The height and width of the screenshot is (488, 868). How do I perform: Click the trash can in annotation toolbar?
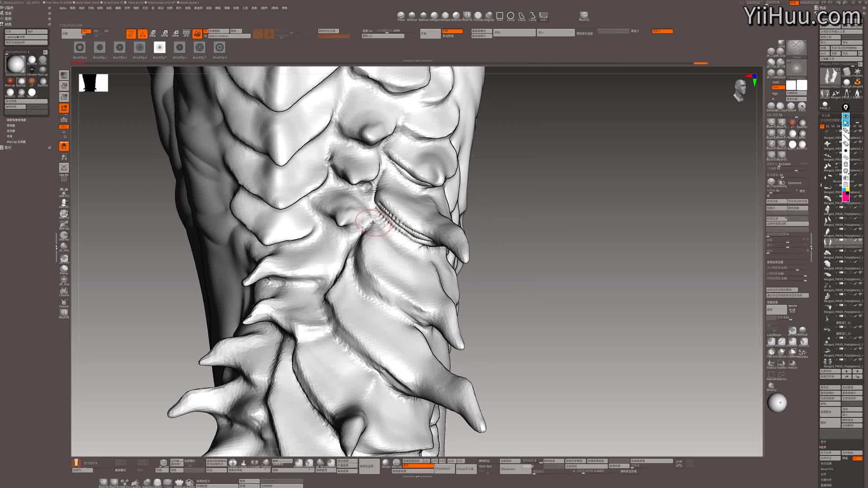click(846, 164)
